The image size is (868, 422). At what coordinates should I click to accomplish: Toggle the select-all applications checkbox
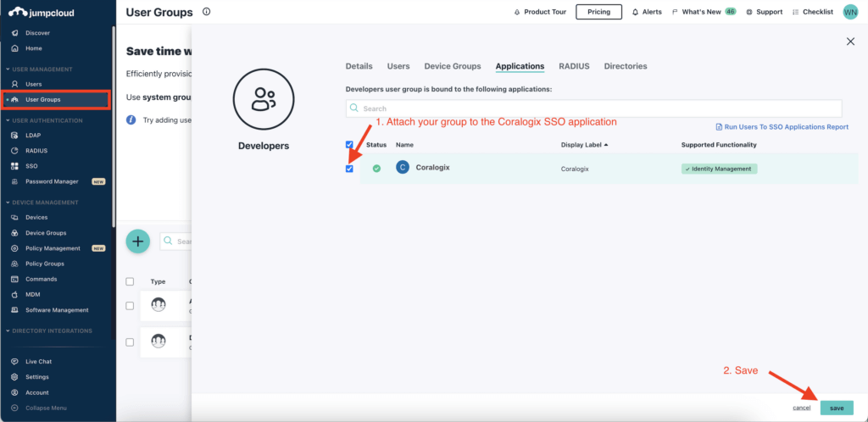click(x=349, y=144)
